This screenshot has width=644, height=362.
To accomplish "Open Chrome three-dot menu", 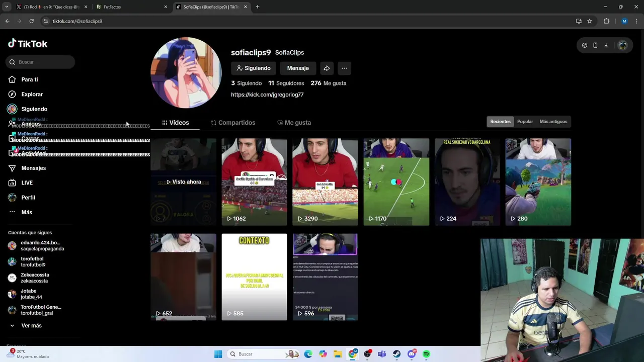I will (637, 21).
